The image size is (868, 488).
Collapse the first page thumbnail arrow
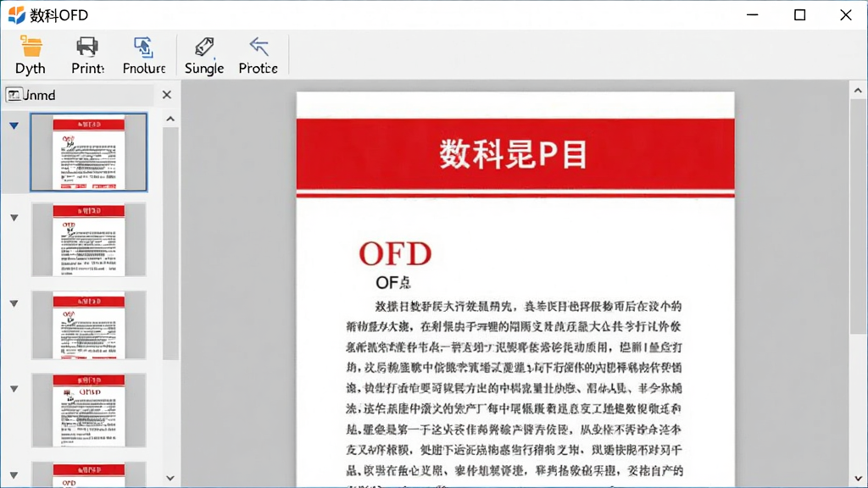pyautogui.click(x=14, y=126)
